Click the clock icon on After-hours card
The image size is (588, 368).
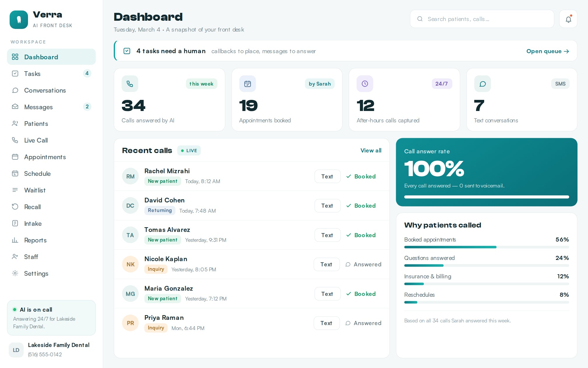click(365, 84)
